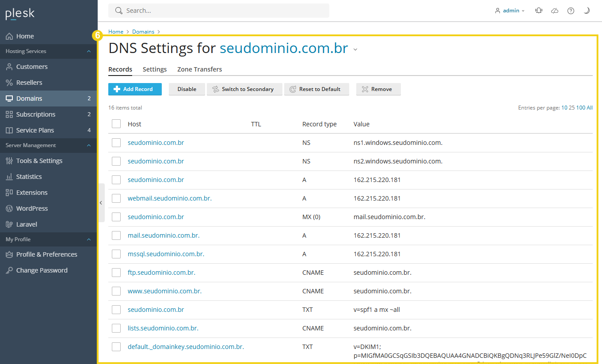Image resolution: width=602 pixels, height=364 pixels.
Task: Collapse the Hosting Services sidebar section
Action: click(88, 51)
